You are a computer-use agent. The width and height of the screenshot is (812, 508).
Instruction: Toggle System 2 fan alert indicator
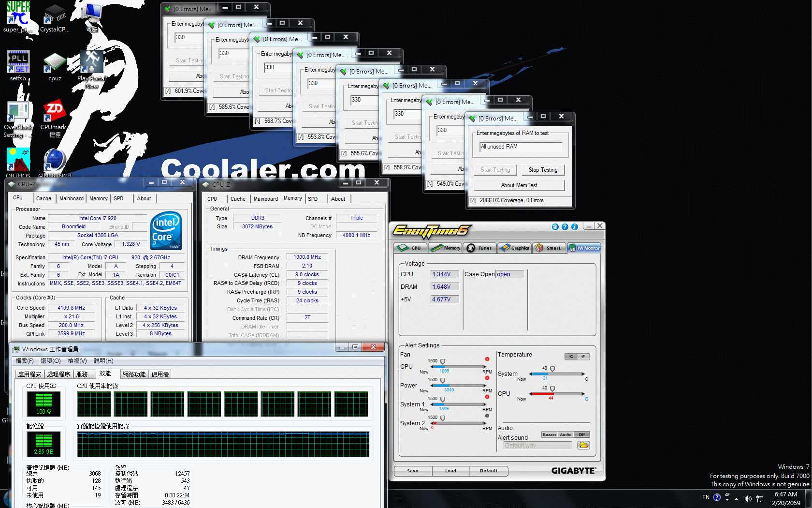[487, 416]
